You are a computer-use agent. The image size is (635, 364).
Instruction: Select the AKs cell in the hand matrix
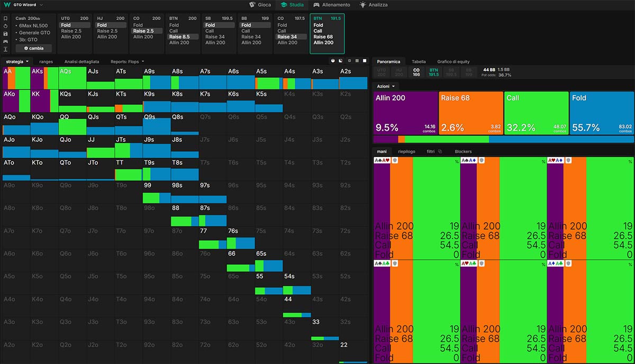pyautogui.click(x=44, y=78)
